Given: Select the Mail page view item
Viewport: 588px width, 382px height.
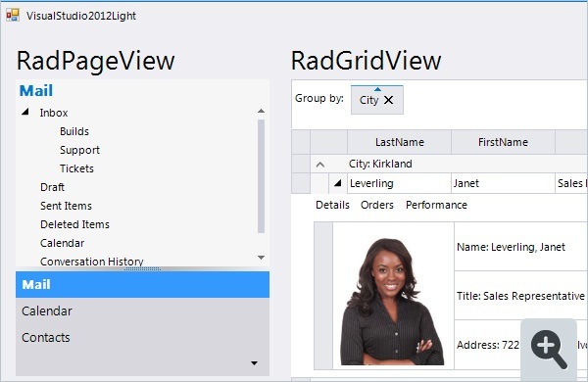Looking at the screenshot, I should pos(142,284).
